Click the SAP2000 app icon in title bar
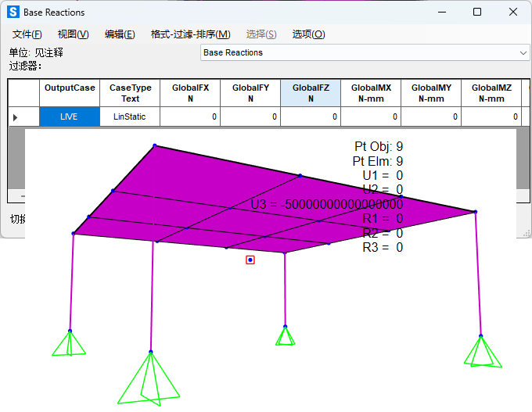 (x=13, y=13)
